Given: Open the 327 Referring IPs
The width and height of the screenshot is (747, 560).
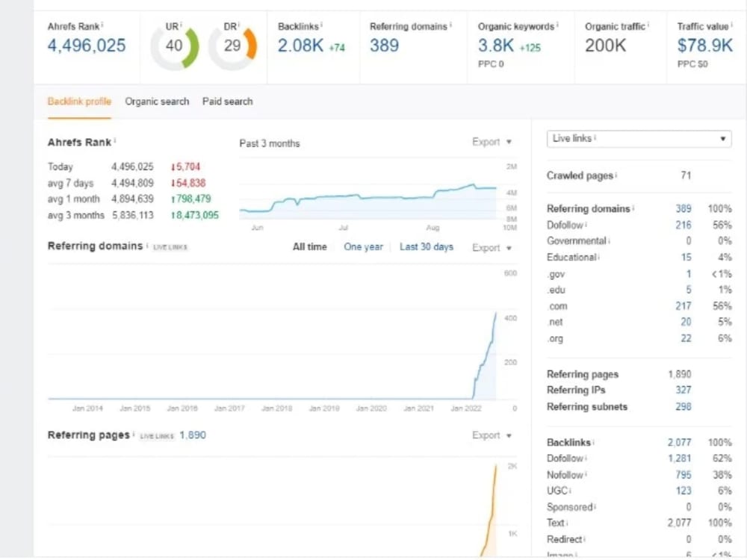Looking at the screenshot, I should [684, 390].
